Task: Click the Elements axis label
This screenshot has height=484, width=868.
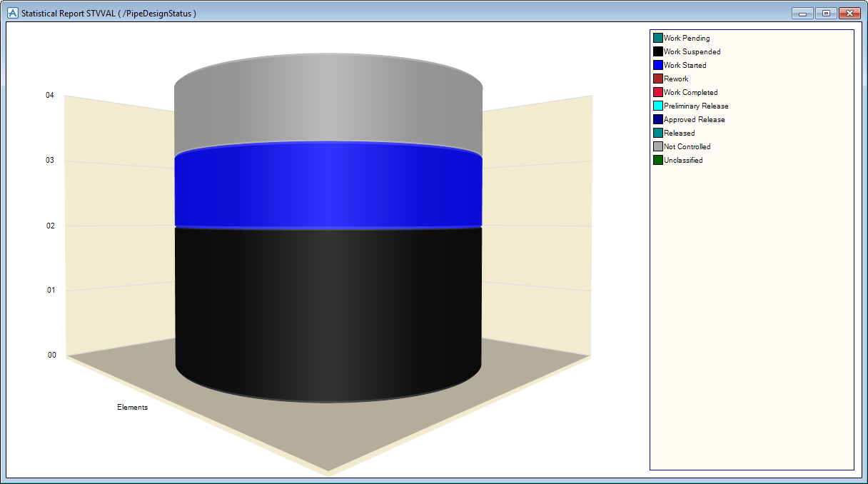Action: click(x=133, y=407)
